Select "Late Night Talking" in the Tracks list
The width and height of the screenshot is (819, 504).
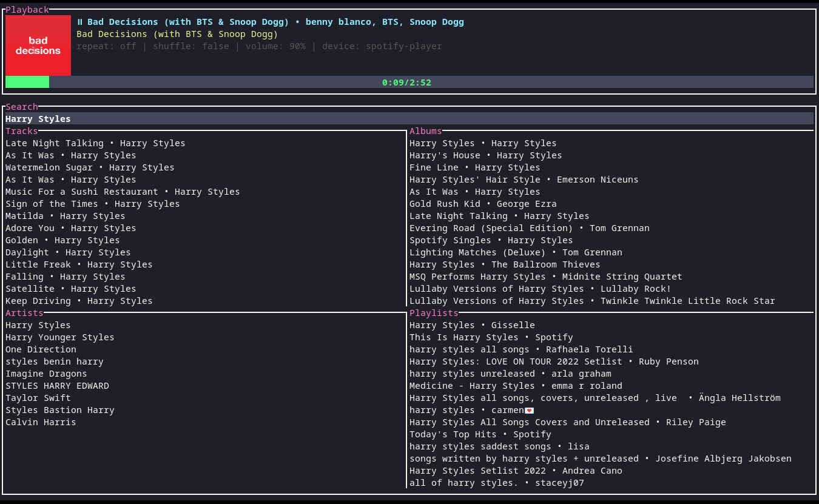(x=95, y=143)
